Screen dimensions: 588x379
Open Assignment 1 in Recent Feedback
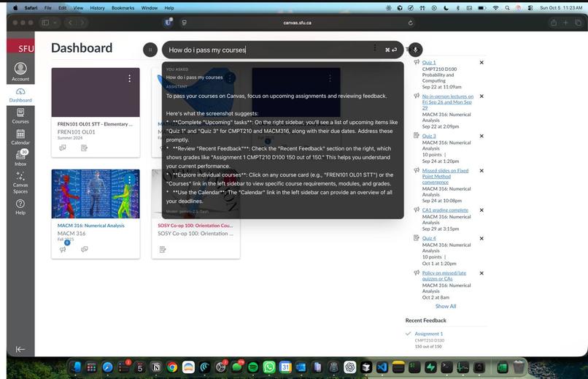click(429, 334)
